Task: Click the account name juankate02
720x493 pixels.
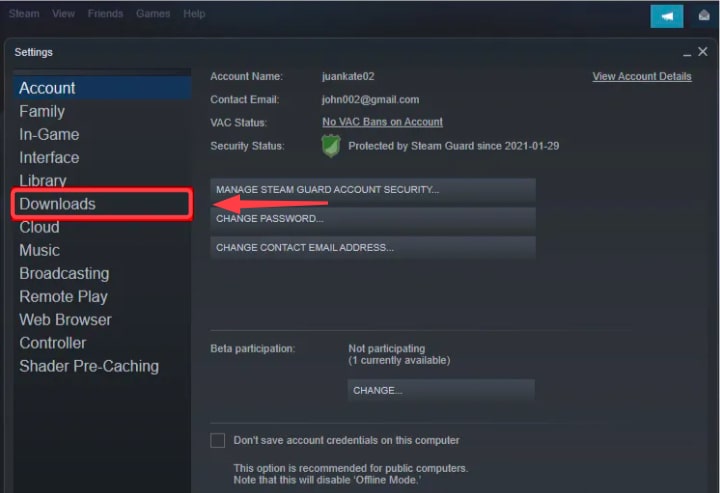Action: [348, 76]
